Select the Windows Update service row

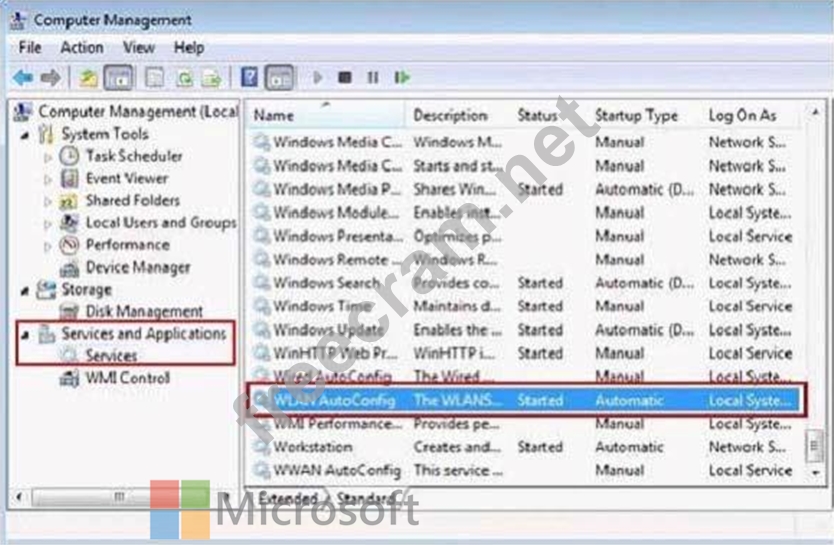coord(524,330)
